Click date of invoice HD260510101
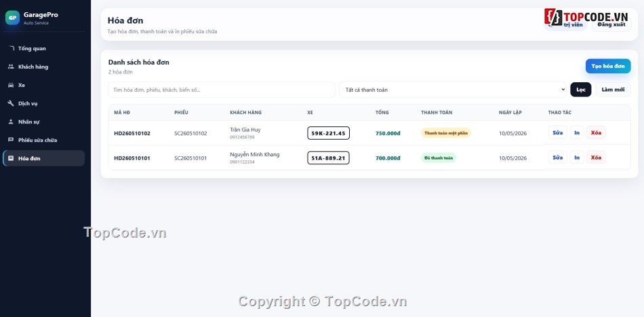This screenshot has width=644, height=317. (x=512, y=158)
